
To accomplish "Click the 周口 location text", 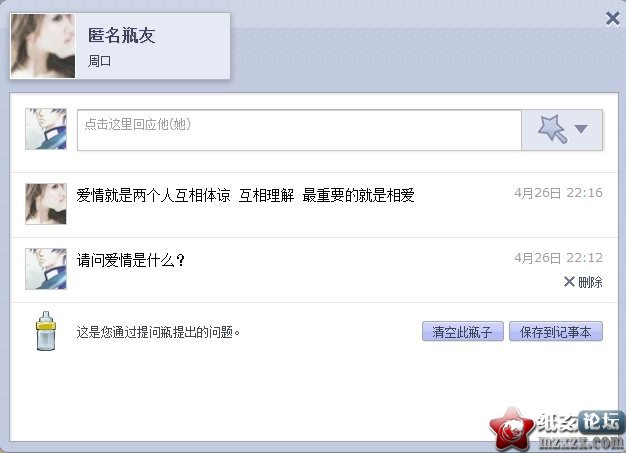I will click(x=99, y=61).
